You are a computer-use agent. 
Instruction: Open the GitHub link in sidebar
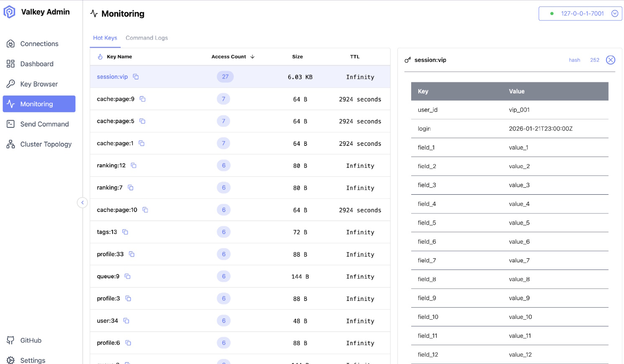31,340
